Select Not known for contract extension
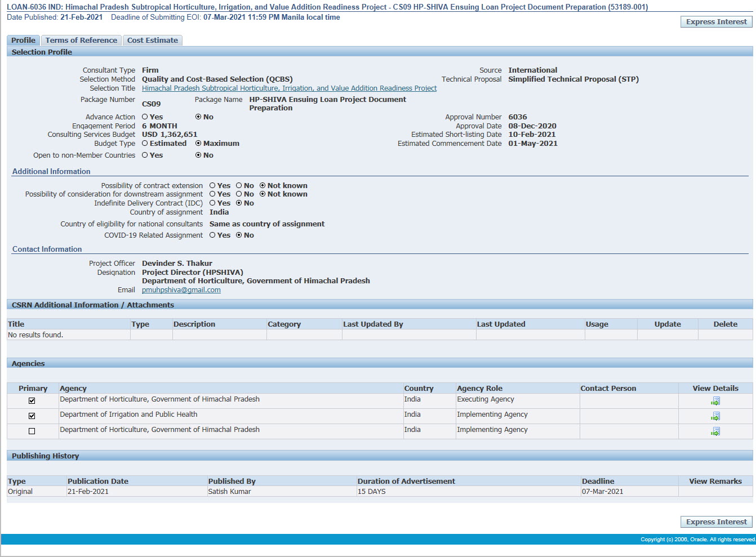The height and width of the screenshot is (557, 756). 263,185
